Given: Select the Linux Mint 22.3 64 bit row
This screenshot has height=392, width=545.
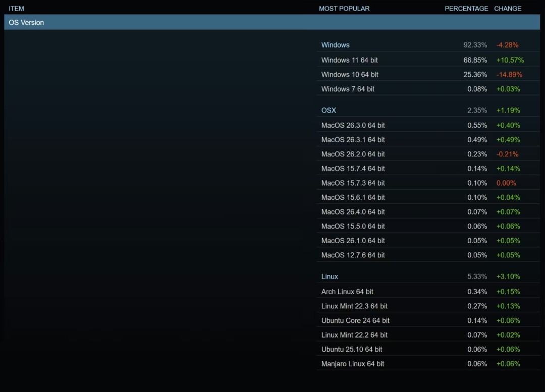Looking at the screenshot, I should click(354, 306).
